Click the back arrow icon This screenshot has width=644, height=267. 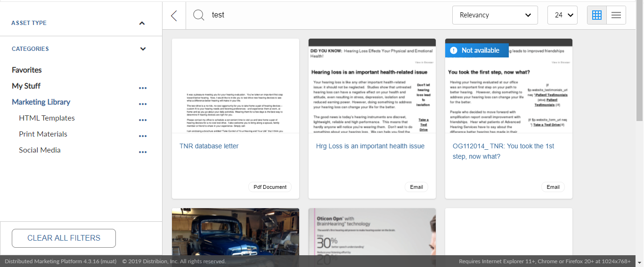(x=174, y=16)
